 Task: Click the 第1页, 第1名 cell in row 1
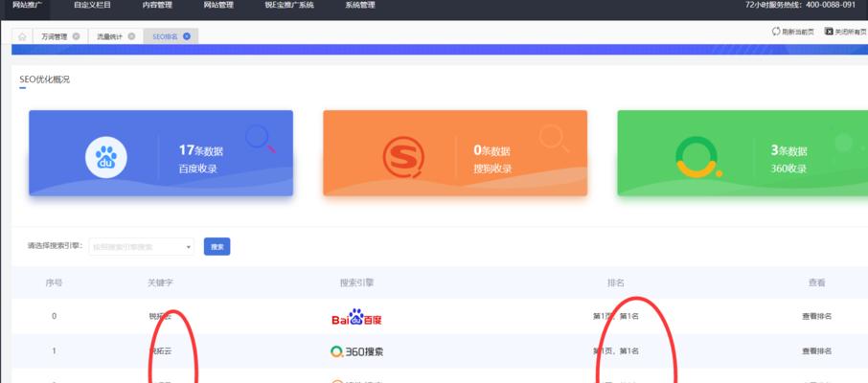pos(616,350)
